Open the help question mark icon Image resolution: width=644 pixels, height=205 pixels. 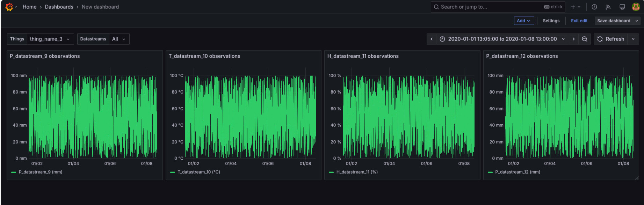(x=594, y=7)
